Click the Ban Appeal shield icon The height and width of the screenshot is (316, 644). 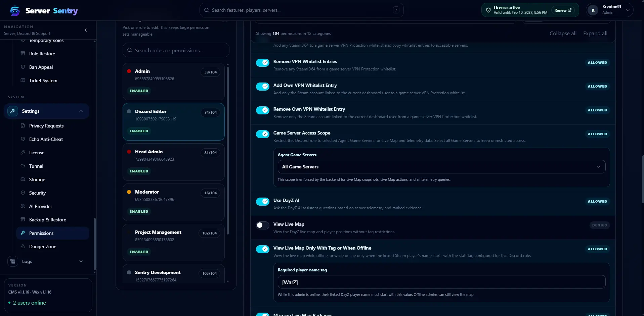pos(23,67)
